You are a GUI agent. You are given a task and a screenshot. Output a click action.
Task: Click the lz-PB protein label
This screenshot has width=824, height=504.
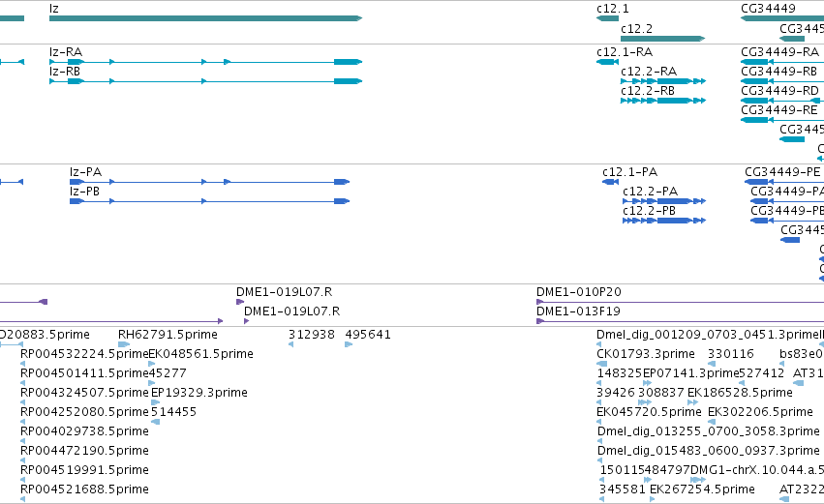(x=84, y=192)
